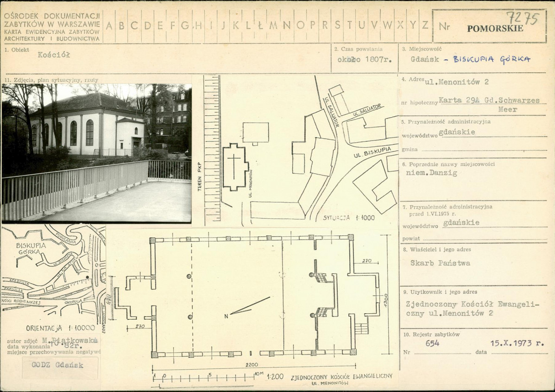Click the owner field Skarb Państwa
The width and height of the screenshot is (555, 392).
click(440, 263)
